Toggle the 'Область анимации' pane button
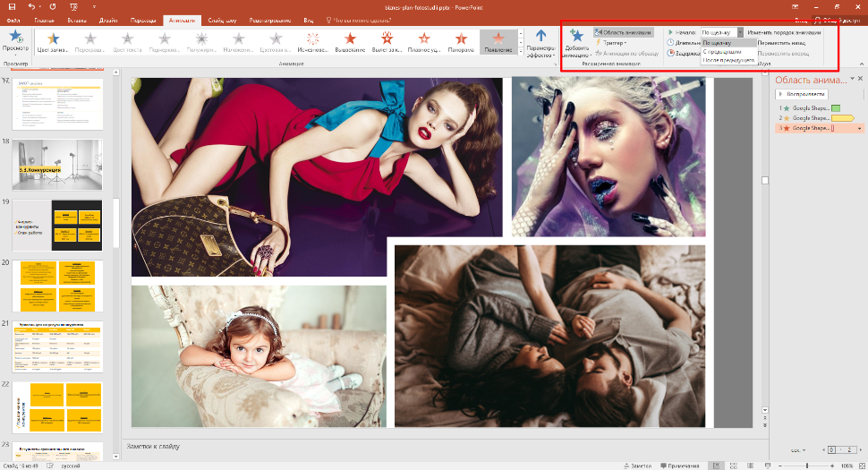The image size is (868, 470). (x=624, y=32)
